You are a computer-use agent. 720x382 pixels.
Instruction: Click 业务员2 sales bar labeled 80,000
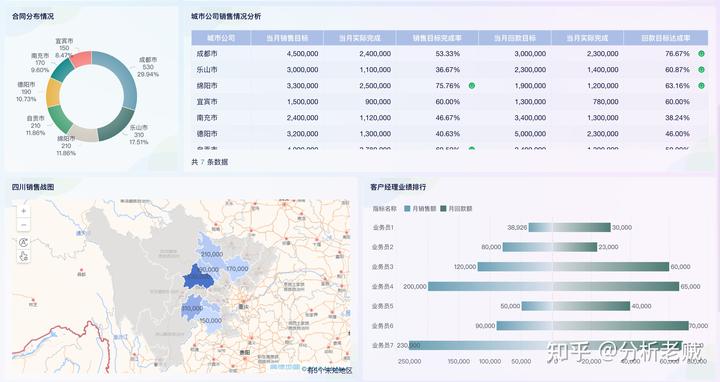point(528,247)
